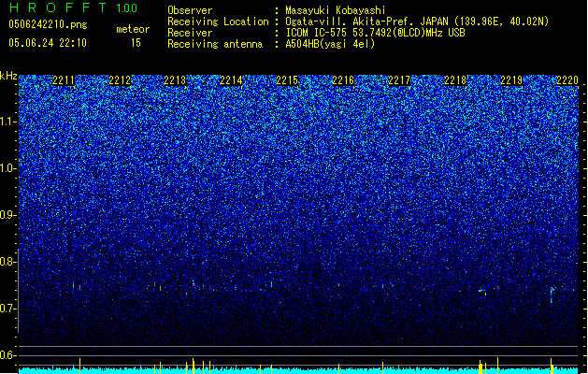This screenshot has width=588, height=374.
Task: Click the Receiving antenna label
Action: 215,44
